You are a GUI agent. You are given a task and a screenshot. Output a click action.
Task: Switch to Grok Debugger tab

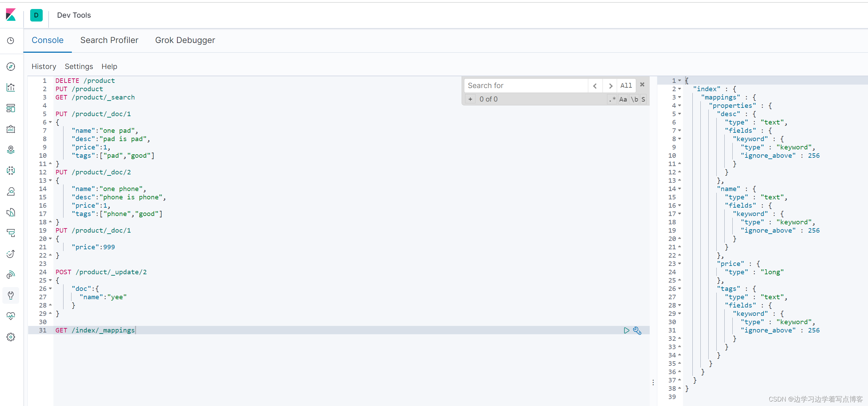pyautogui.click(x=185, y=40)
